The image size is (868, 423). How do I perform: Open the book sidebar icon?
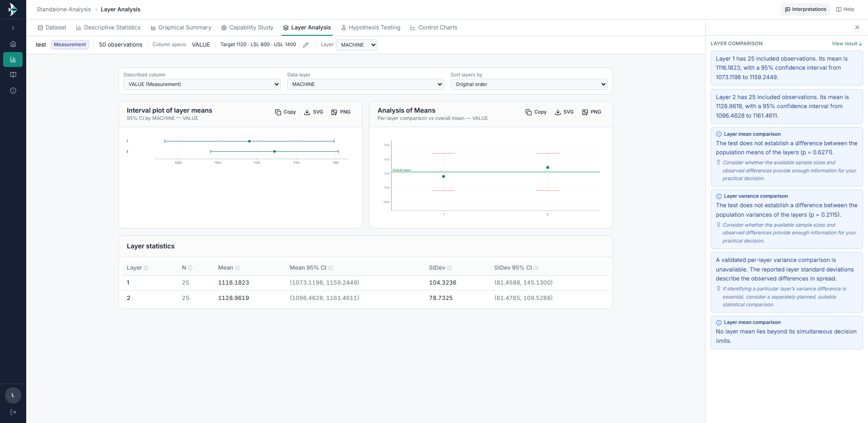pyautogui.click(x=13, y=75)
